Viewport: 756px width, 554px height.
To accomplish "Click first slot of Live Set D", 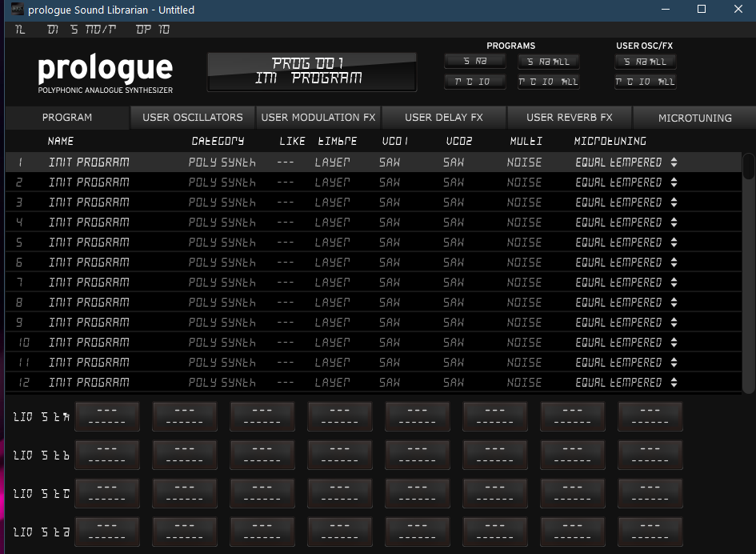I will [107, 532].
